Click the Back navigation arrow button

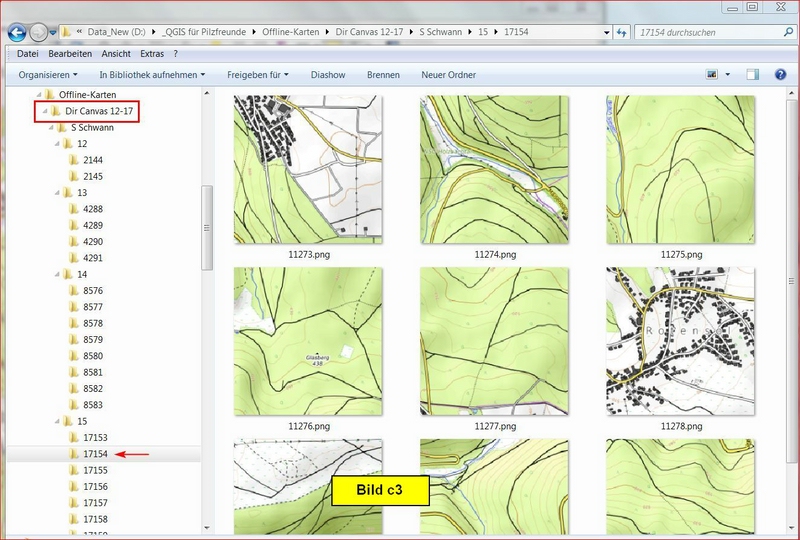point(17,32)
